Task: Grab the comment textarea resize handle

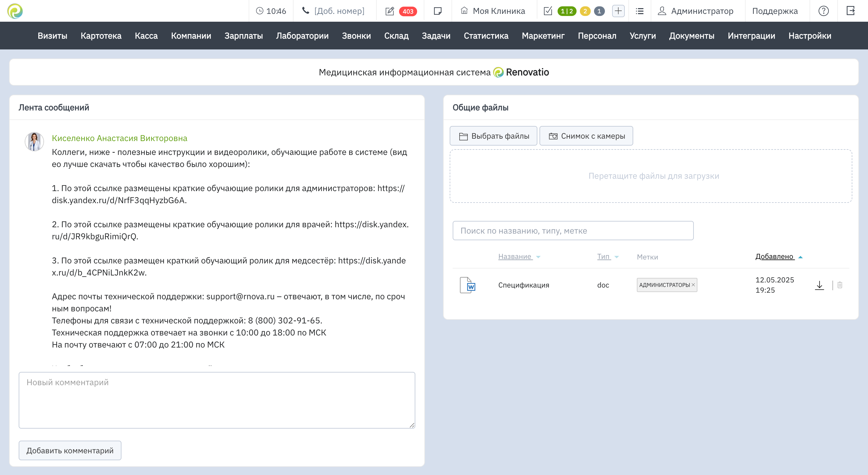Action: [412, 425]
